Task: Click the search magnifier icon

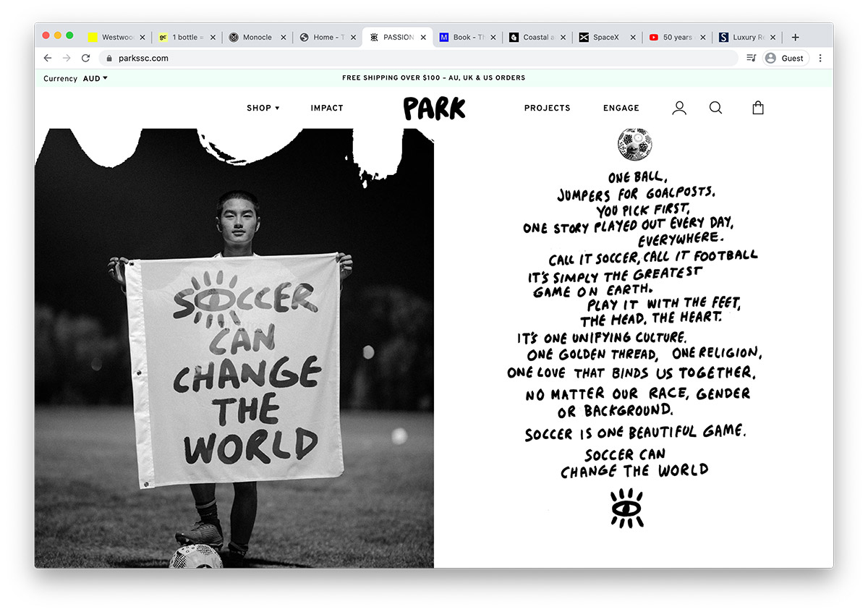Action: click(715, 108)
